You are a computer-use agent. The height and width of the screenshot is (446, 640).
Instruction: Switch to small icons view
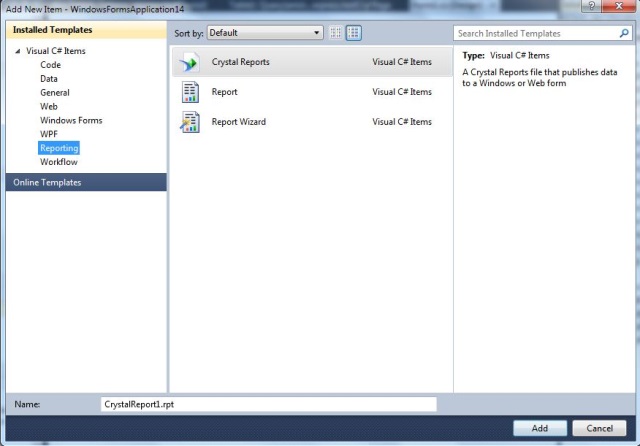point(336,33)
